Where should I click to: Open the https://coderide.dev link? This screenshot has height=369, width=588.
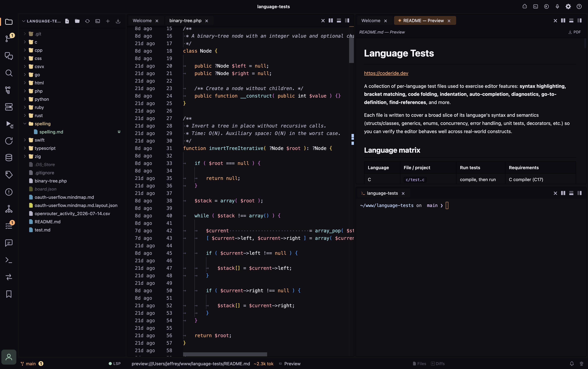[x=386, y=73]
